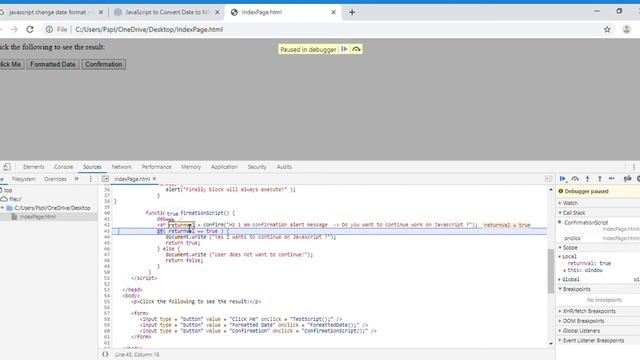The width and height of the screenshot is (640, 360).
Task: Open the Network panel
Action: click(x=122, y=167)
